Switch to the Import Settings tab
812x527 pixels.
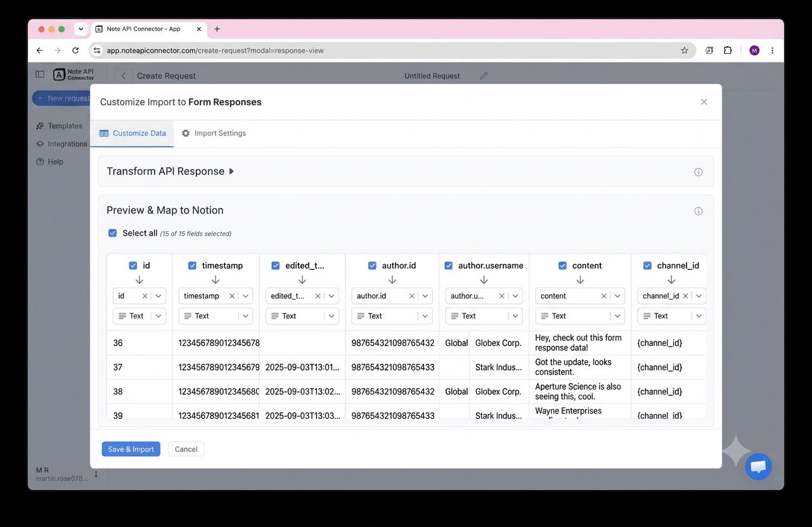[x=214, y=134]
